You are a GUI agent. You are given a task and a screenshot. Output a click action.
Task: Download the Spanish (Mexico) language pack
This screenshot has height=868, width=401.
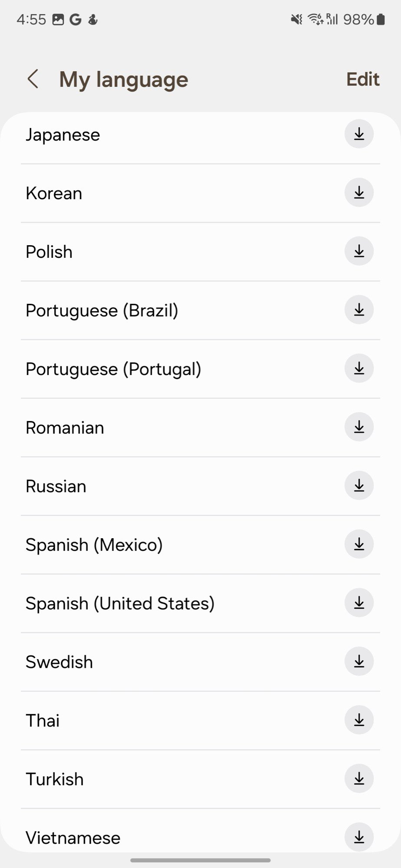tap(359, 544)
